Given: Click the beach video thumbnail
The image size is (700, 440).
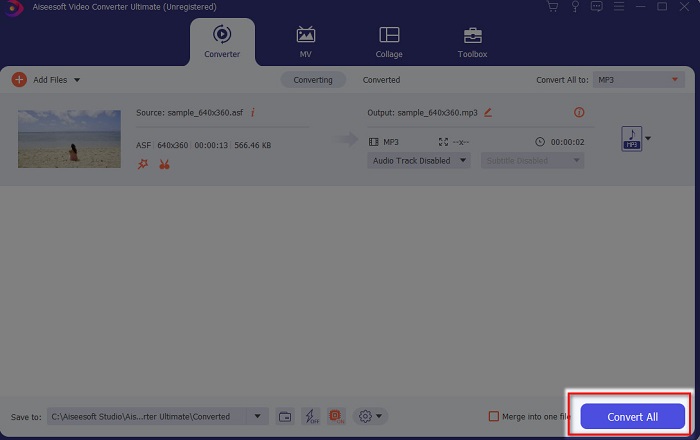Looking at the screenshot, I should coord(69,139).
